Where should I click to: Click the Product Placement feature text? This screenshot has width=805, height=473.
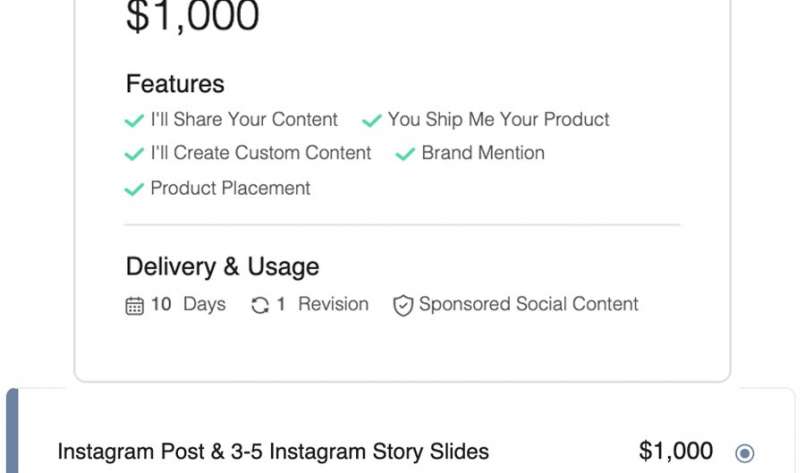tap(231, 188)
